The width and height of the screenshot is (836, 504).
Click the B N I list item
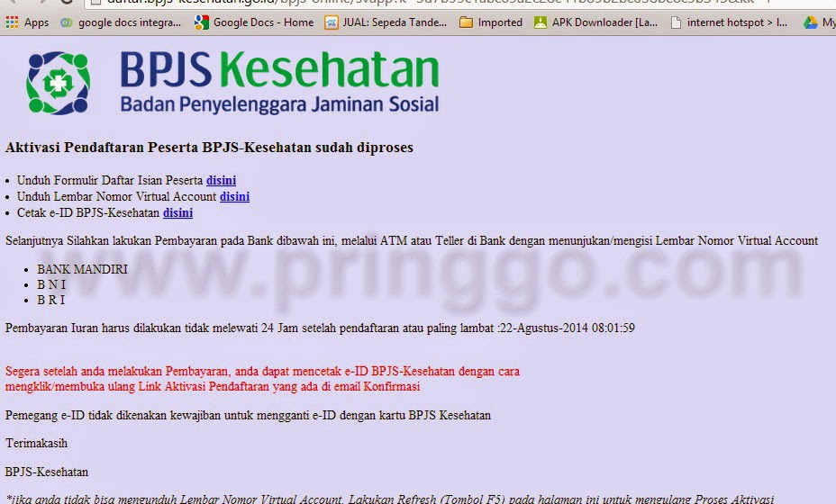51,284
